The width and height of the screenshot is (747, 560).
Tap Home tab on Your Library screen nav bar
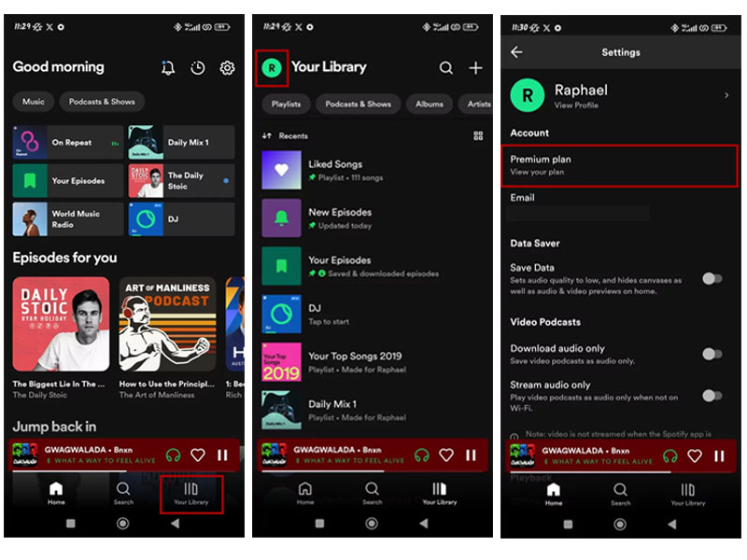(x=305, y=494)
